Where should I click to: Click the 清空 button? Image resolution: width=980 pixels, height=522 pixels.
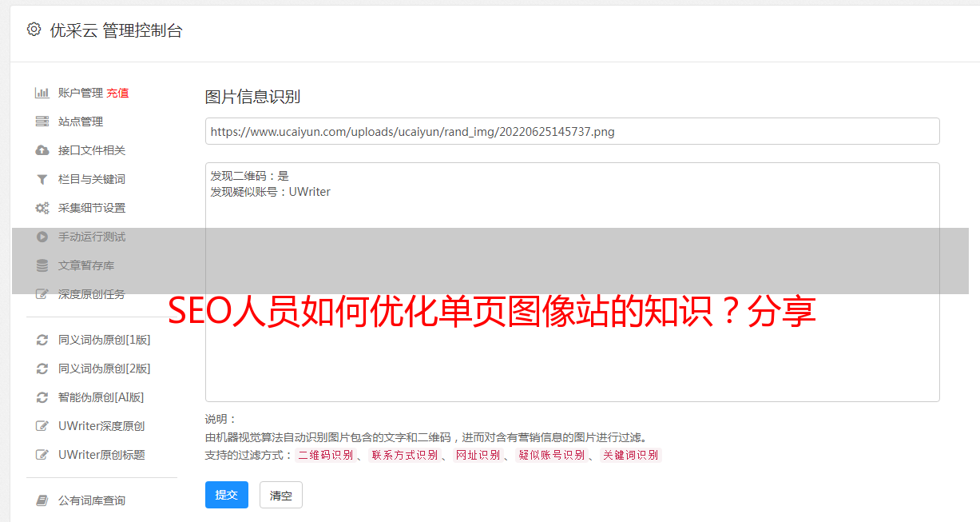click(x=281, y=495)
